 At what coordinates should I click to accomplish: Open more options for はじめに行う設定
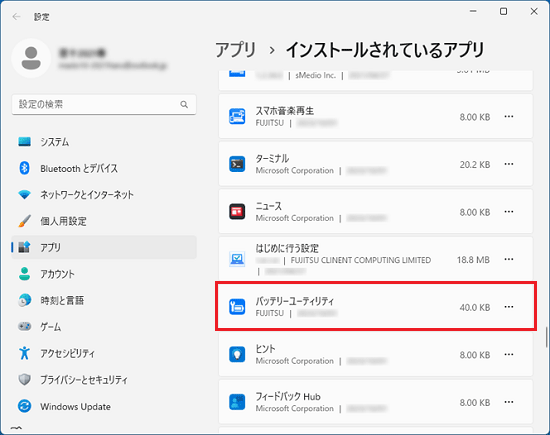pyautogui.click(x=509, y=259)
